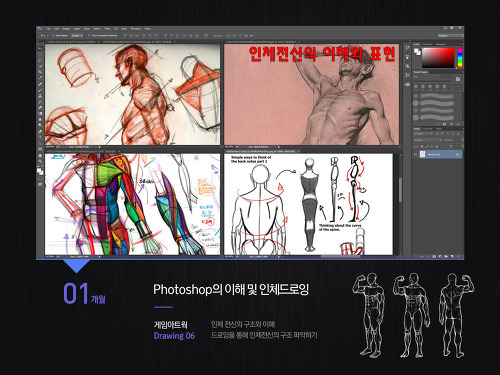This screenshot has height=375, width=500.
Task: Hide the Background layer with the eye icon
Action: pos(415,154)
